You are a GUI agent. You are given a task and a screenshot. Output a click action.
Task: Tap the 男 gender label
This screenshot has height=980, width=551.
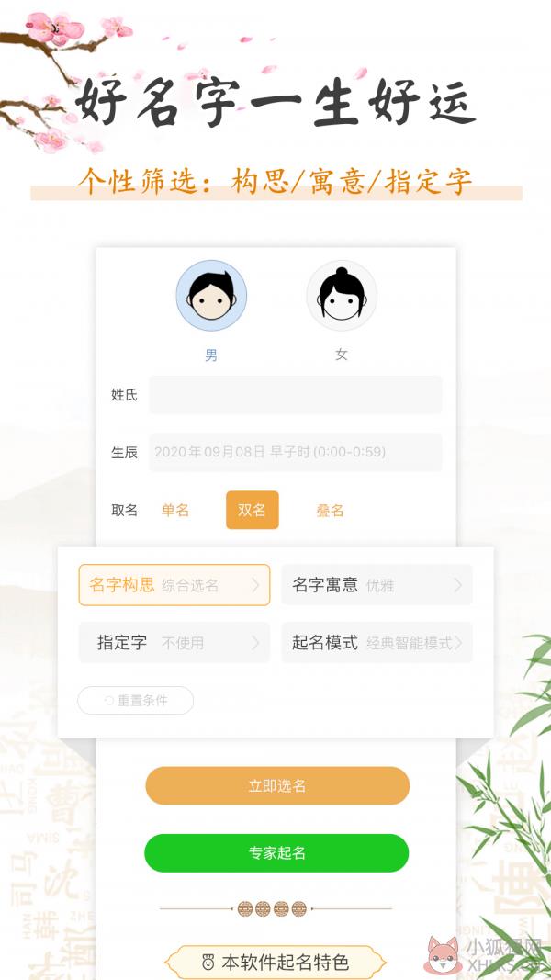coord(211,355)
